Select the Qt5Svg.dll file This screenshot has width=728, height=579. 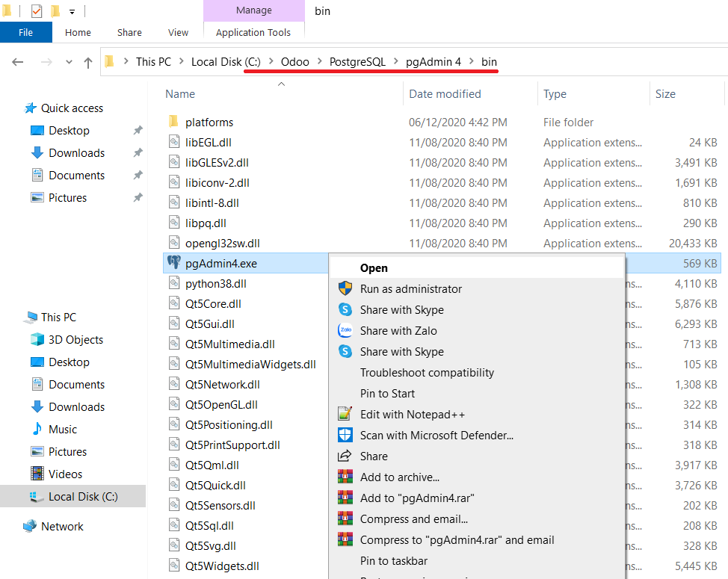pyautogui.click(x=210, y=545)
